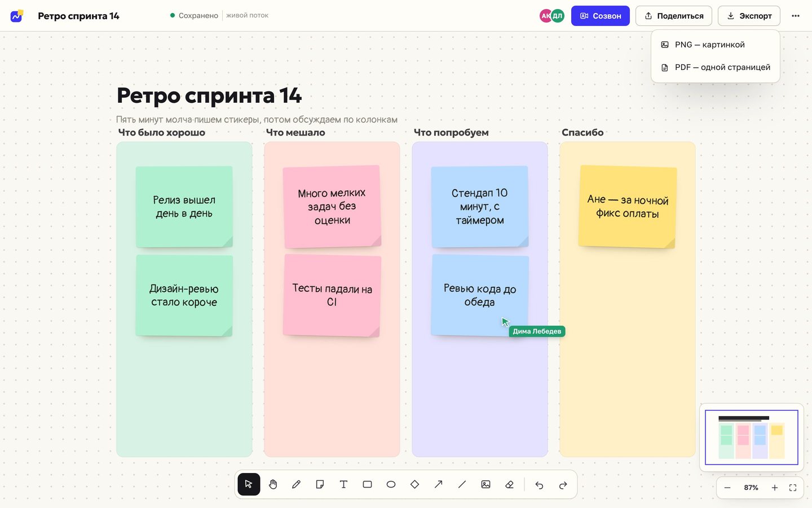Image resolution: width=812 pixels, height=508 pixels.
Task: Select sticky note Релиз вышел день в день
Action: (184, 207)
